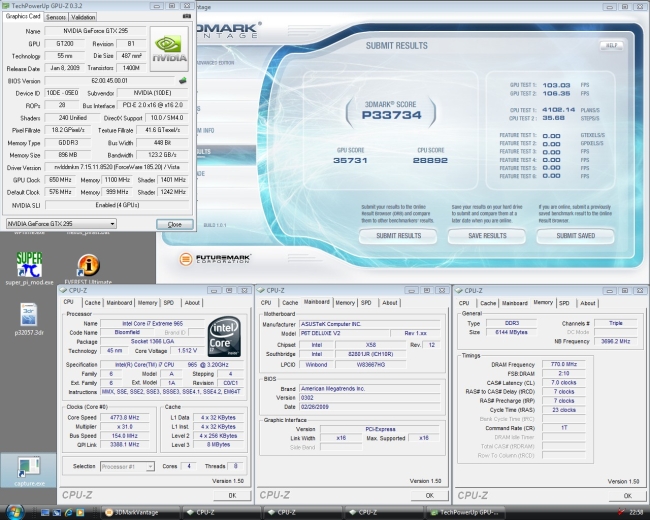Click OK in CPU-Z CPU window
This screenshot has height=520, width=650.
[x=232, y=495]
